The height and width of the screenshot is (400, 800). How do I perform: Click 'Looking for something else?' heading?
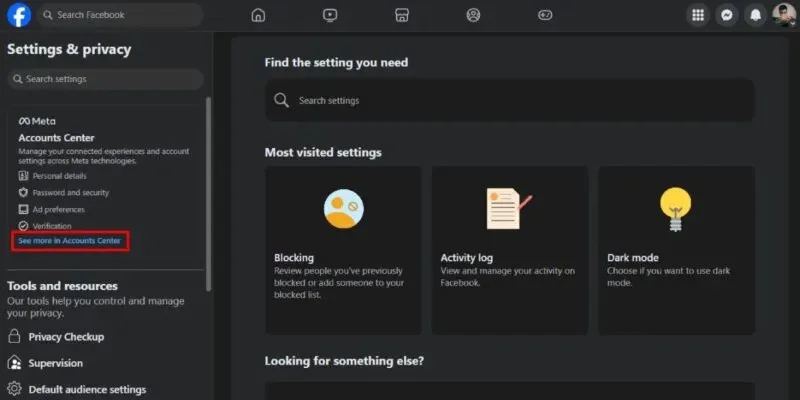point(344,361)
